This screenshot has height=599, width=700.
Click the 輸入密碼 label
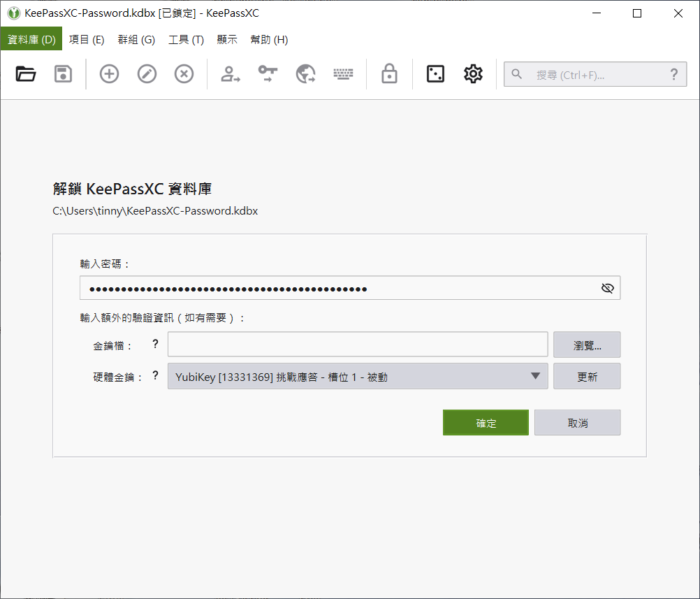pos(105,264)
